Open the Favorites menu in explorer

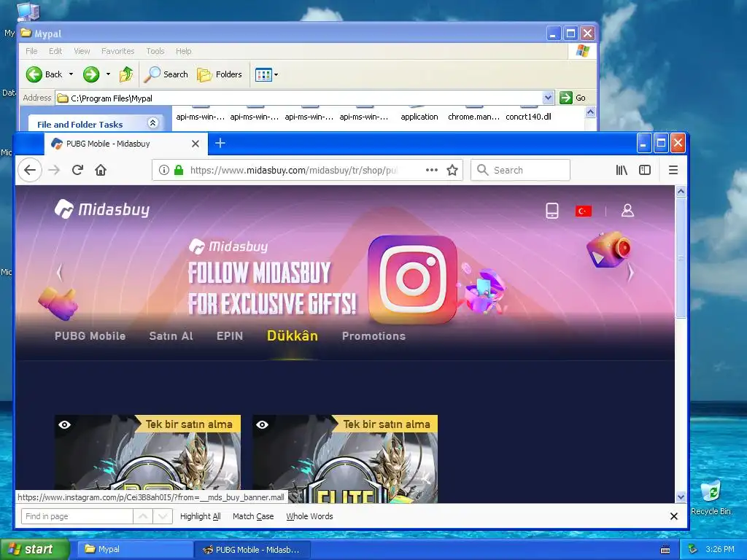(117, 51)
